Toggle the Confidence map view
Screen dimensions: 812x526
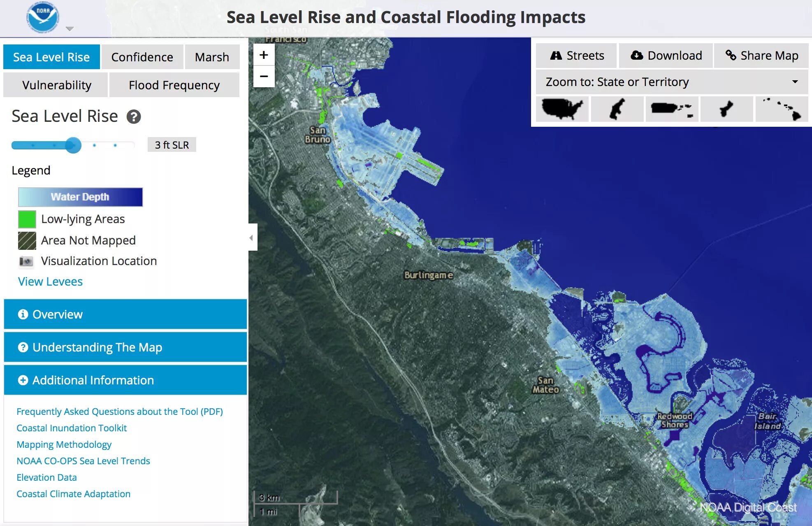(141, 57)
